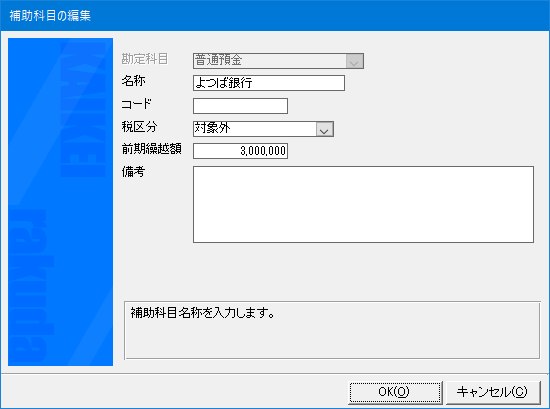The height and width of the screenshot is (409, 550).
Task: Click the 対象外 text in 税区分 combo box
Action: coord(213,128)
